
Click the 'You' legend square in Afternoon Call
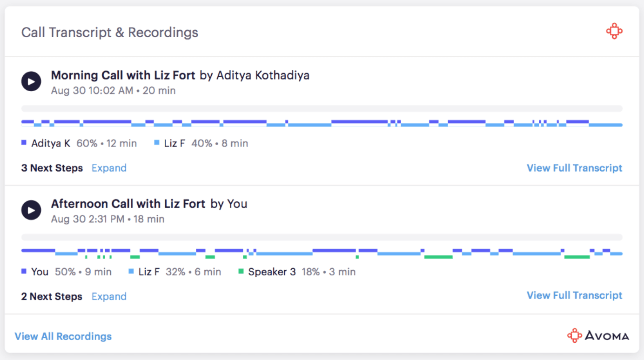point(24,272)
